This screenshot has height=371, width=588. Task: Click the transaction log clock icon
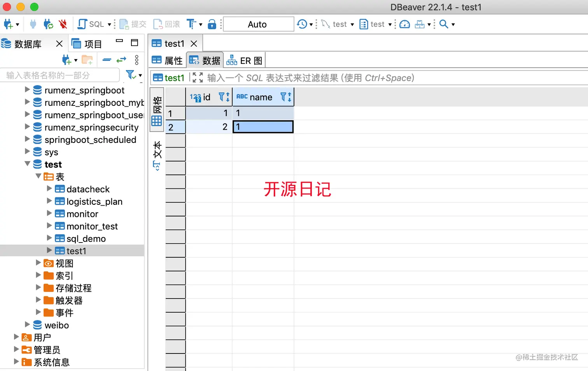pos(302,24)
